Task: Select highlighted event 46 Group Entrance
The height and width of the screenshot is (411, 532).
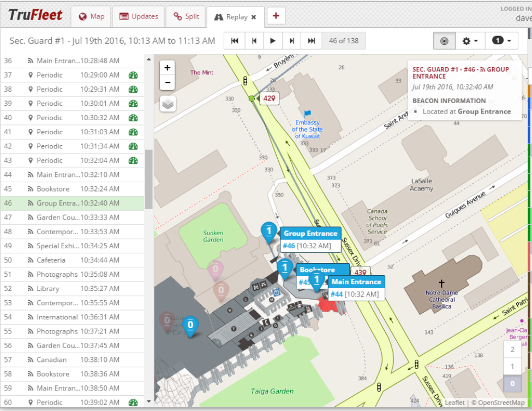Action: [72, 203]
